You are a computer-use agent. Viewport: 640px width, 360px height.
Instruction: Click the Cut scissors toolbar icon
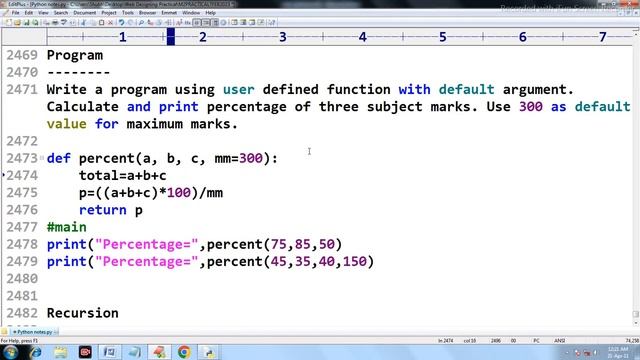coord(84,22)
